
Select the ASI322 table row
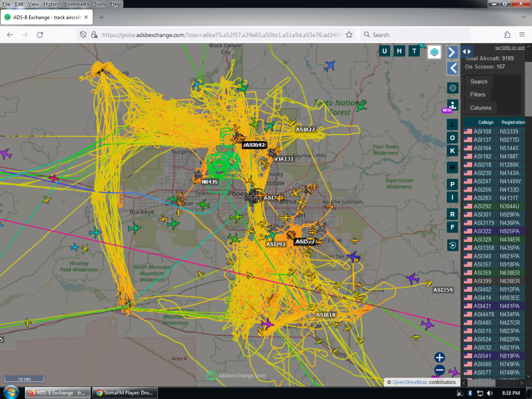495,231
